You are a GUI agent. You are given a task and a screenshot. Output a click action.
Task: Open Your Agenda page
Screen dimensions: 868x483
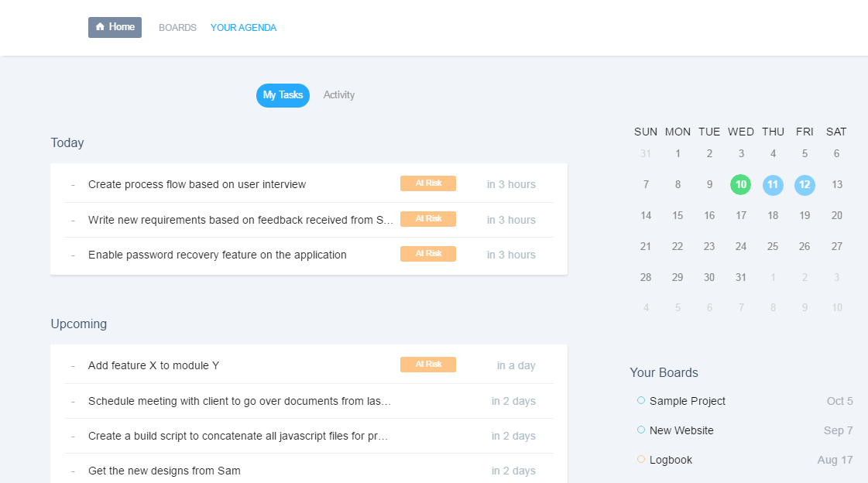click(x=244, y=28)
